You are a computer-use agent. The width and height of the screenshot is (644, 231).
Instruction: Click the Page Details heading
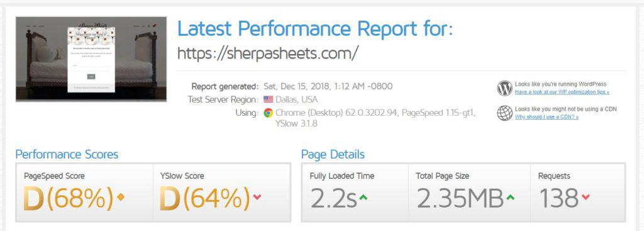tap(333, 155)
